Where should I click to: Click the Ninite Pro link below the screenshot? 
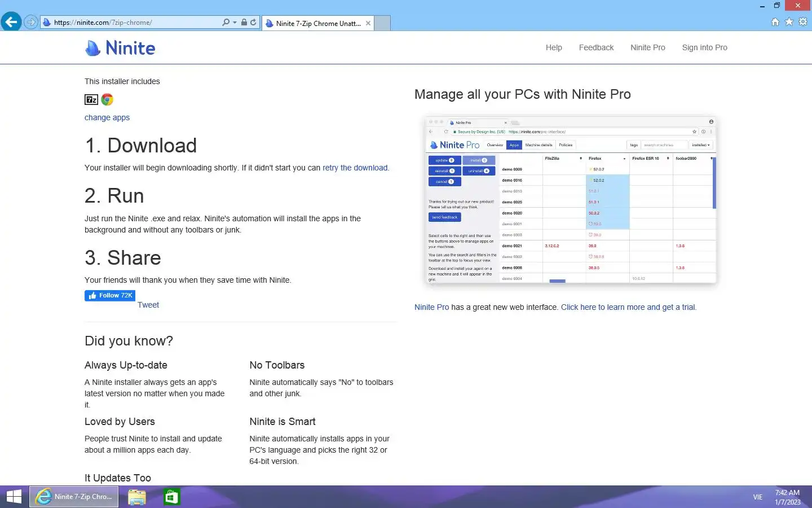click(432, 307)
